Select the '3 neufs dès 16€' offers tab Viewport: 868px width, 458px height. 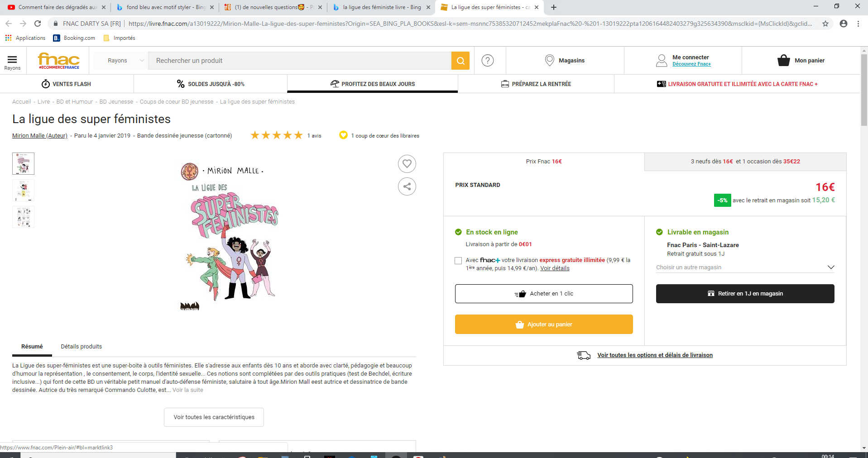[745, 162]
